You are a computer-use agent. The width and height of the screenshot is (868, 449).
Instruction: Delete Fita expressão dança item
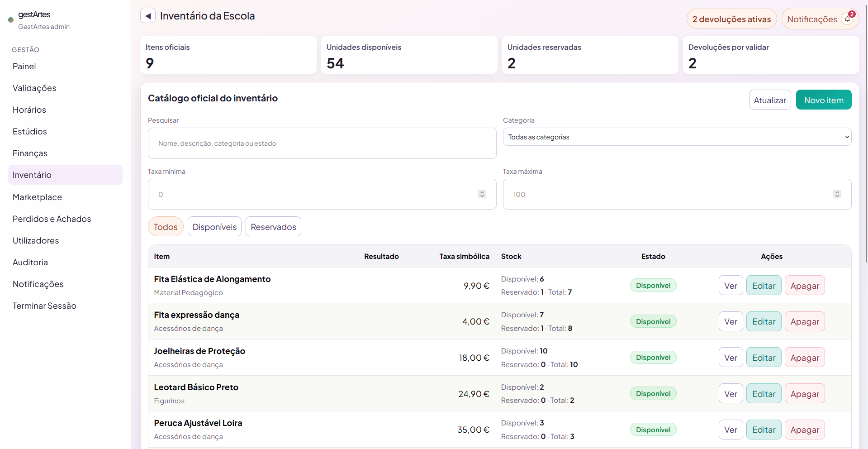[x=805, y=321]
